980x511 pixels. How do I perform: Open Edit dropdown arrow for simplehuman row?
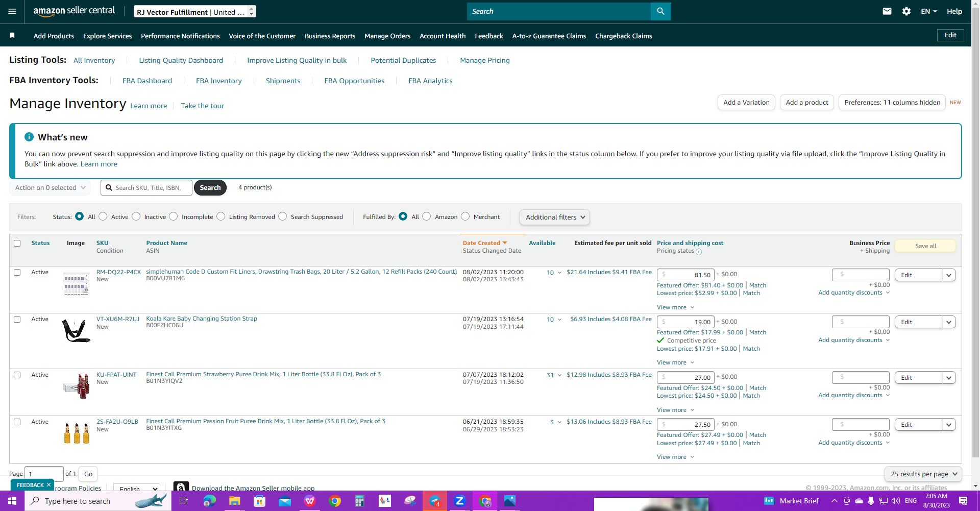click(949, 275)
